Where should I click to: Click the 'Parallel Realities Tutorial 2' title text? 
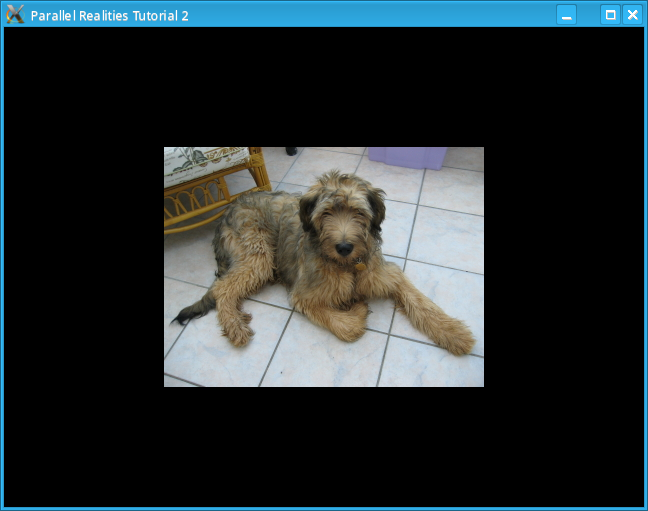coord(110,16)
